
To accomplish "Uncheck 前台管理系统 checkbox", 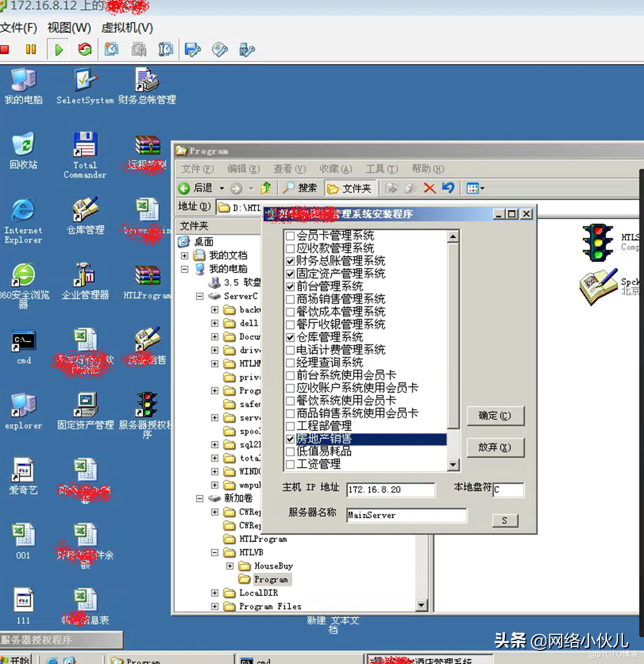I will (290, 286).
